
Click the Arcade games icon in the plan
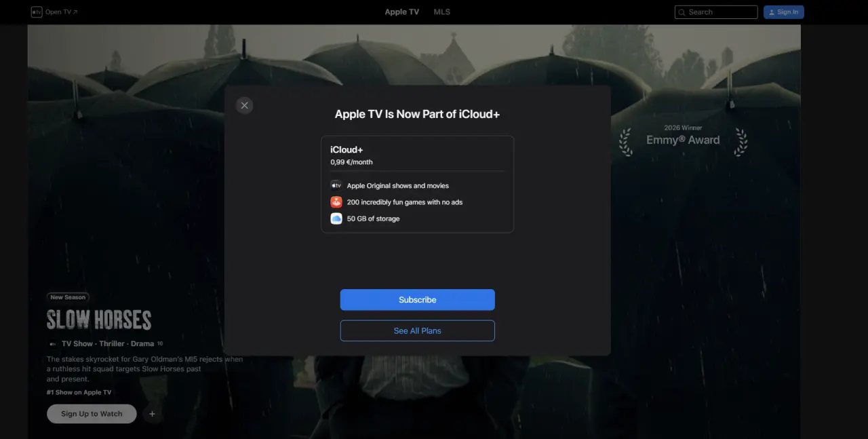[x=336, y=202]
